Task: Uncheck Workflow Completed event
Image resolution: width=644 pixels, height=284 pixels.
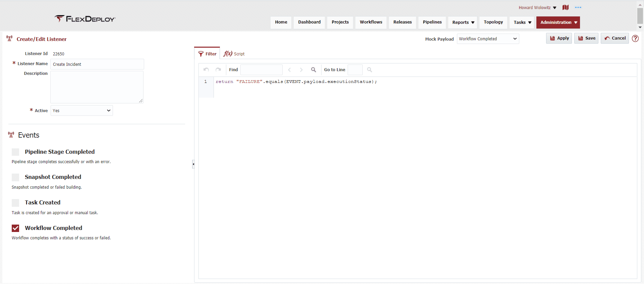Action: pos(15,228)
